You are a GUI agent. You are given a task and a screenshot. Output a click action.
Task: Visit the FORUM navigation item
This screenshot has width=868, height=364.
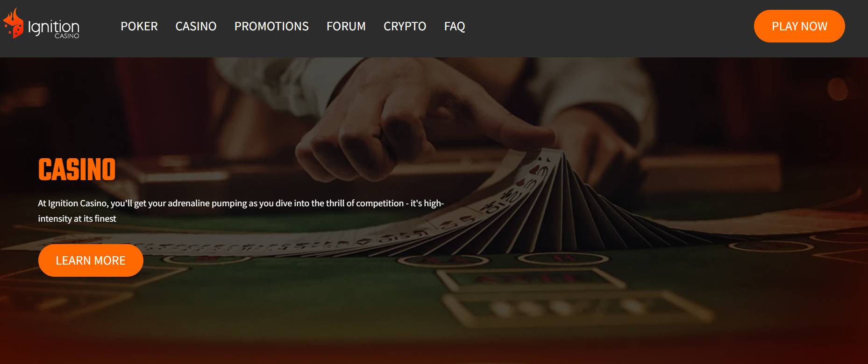[x=346, y=26]
